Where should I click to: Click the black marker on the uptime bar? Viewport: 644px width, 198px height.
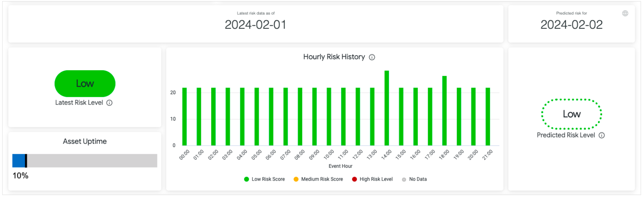[26, 161]
